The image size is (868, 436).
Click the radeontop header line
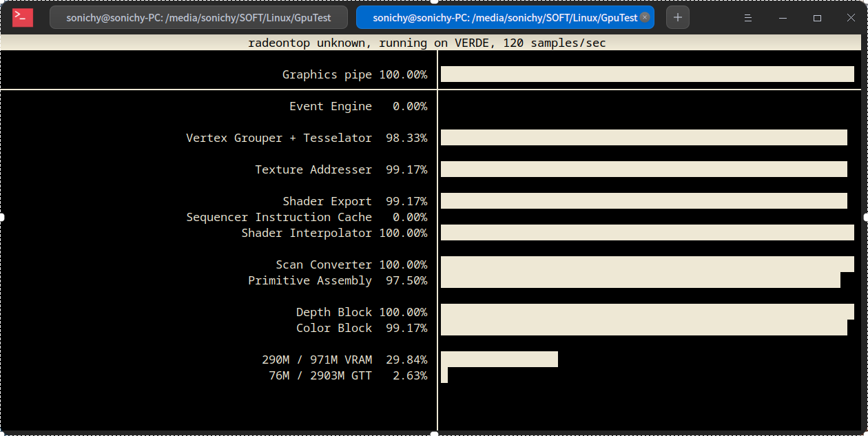(x=427, y=43)
